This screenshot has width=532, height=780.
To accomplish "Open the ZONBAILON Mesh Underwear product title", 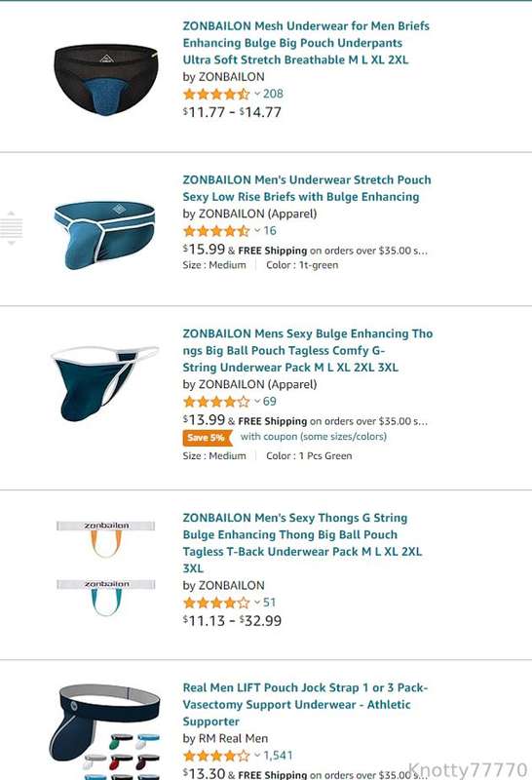I will (306, 43).
